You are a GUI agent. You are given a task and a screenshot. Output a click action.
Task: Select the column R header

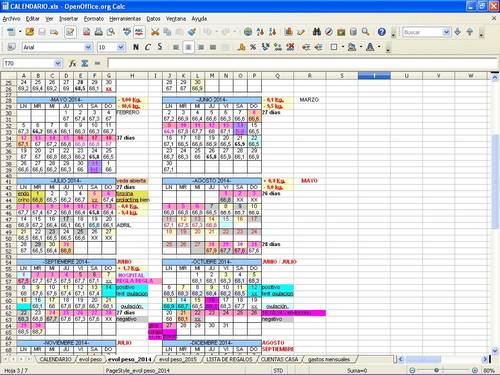(x=309, y=76)
